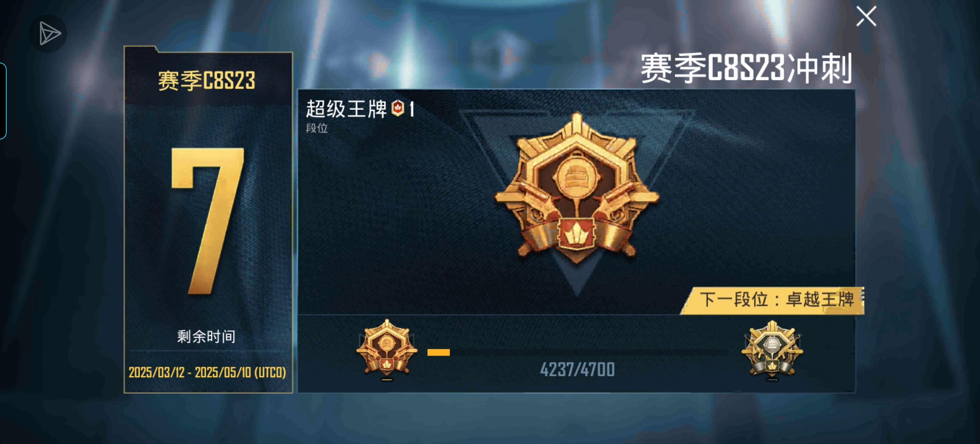980x444 pixels.
Task: Click the yellow rank progress bar
Action: click(438, 353)
